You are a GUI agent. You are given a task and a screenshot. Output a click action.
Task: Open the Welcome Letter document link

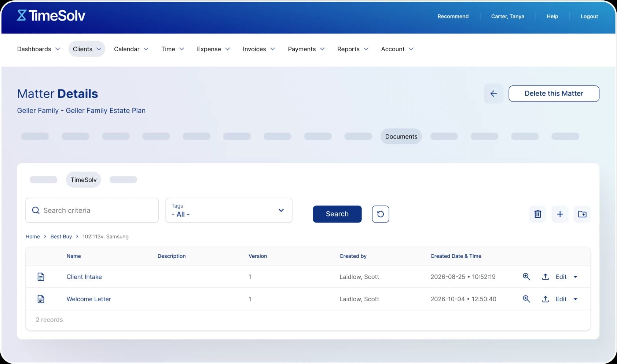click(89, 299)
